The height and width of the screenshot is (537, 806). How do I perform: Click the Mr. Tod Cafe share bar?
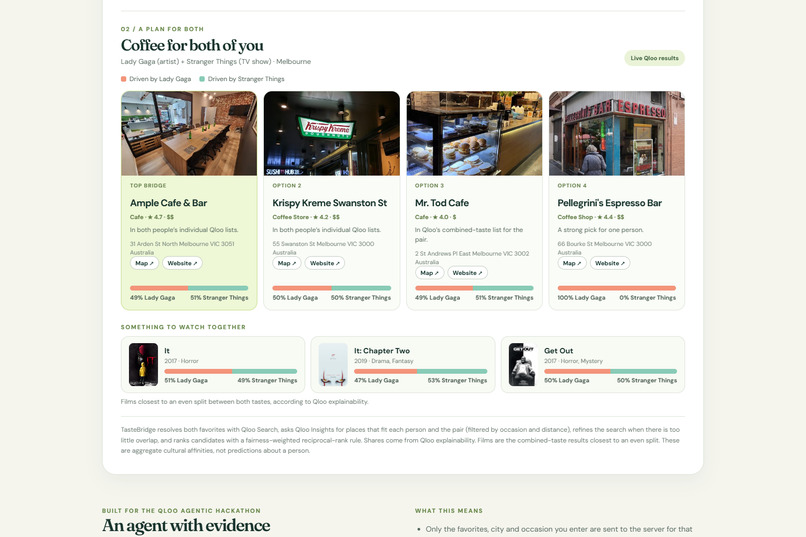pos(474,288)
